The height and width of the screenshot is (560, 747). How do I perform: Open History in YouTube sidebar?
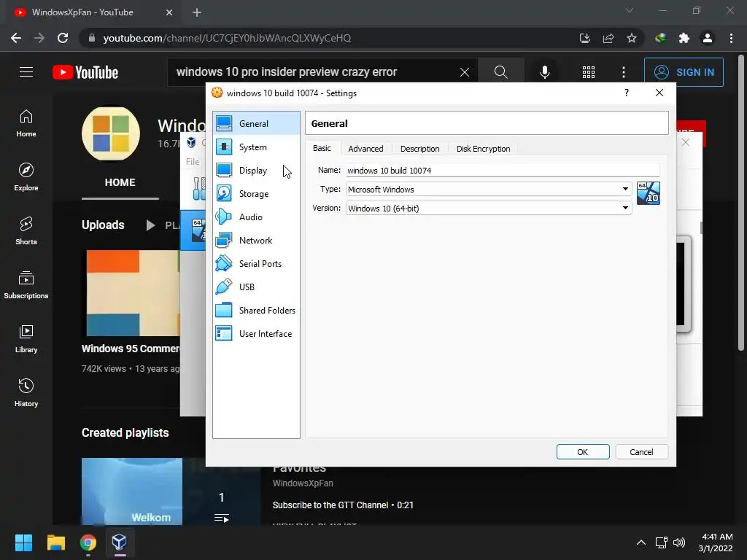click(x=26, y=392)
